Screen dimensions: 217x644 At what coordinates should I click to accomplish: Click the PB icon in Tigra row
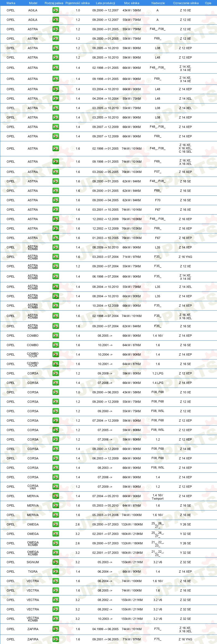55,572
